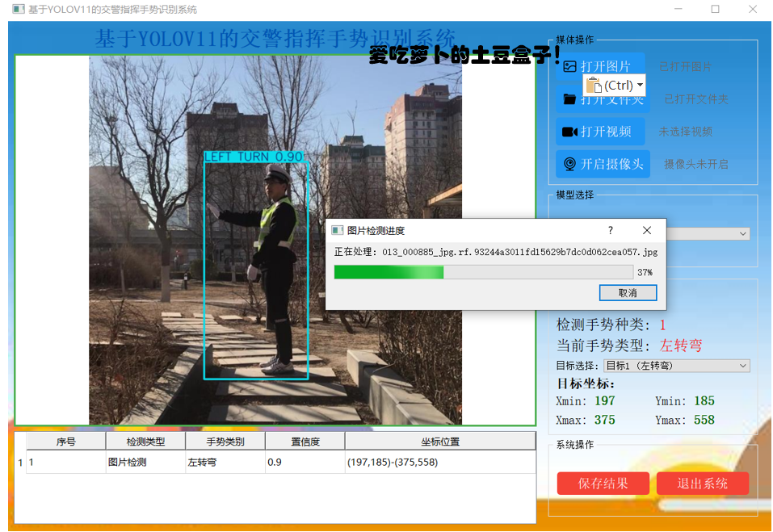773x532 pixels.
Task: Click the 开启摄像头 button
Action: 603,164
